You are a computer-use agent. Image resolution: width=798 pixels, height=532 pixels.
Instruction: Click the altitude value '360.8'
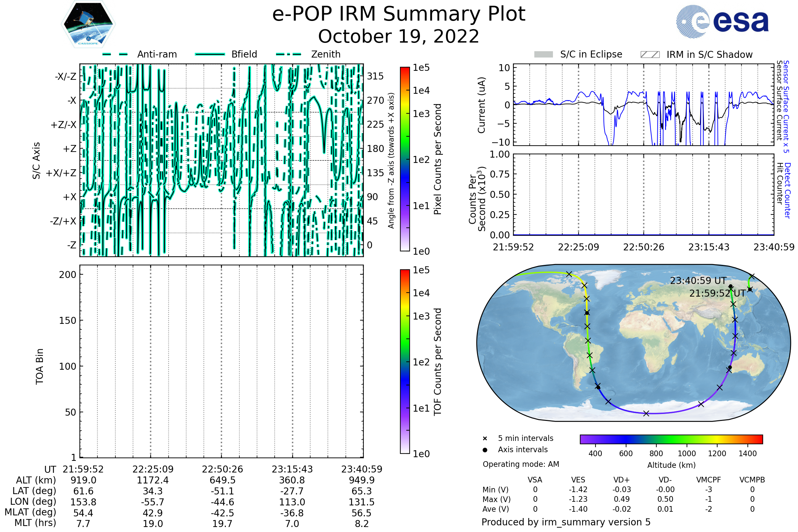tap(292, 480)
